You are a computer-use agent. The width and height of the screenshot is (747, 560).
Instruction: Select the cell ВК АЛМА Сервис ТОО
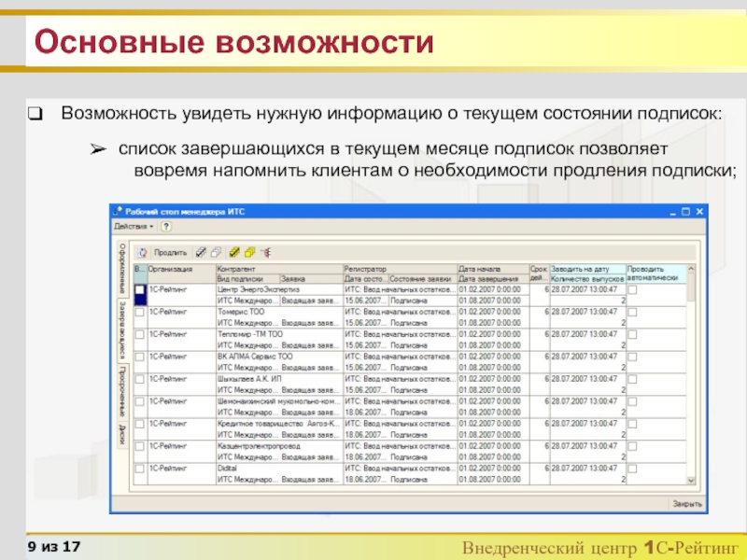[279, 357]
